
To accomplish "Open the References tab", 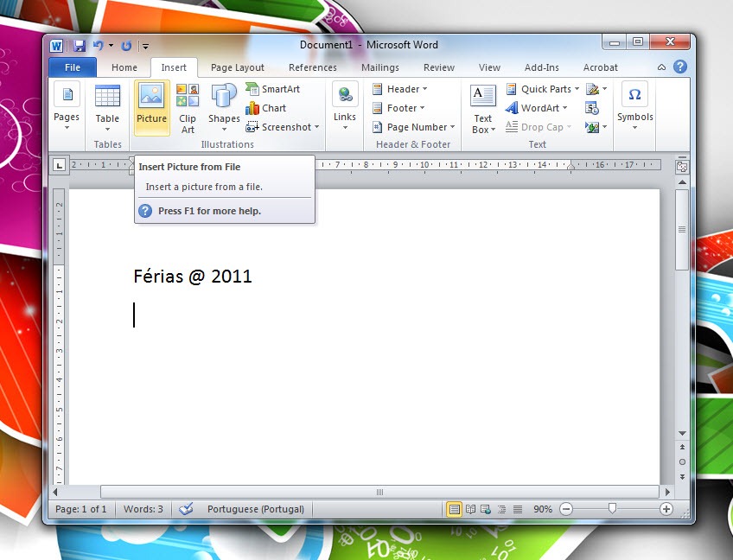I will 313,67.
